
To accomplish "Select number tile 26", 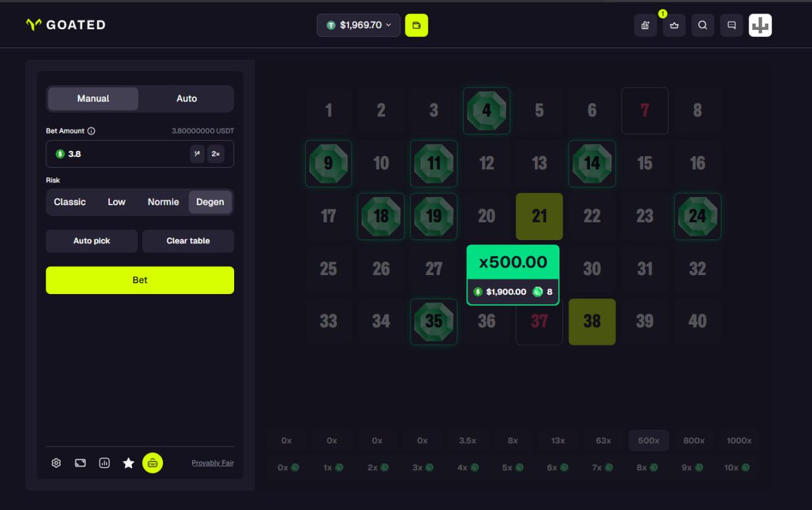I will coord(381,269).
